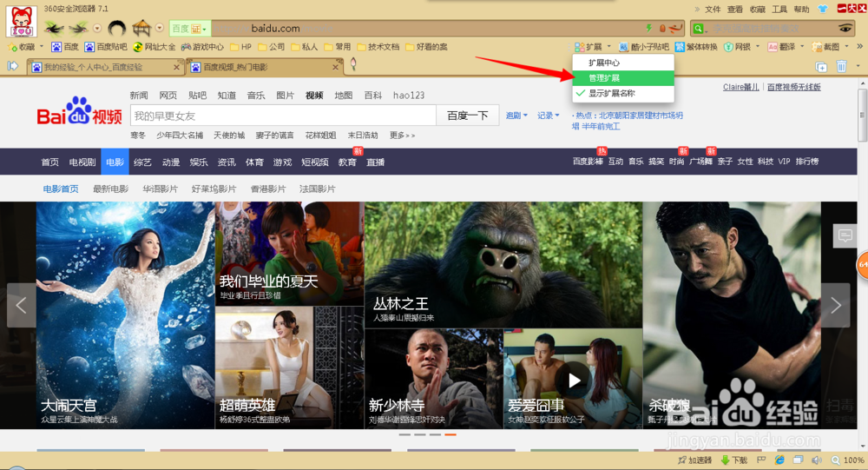Click the feedback comment icon on right
This screenshot has width=868, height=470.
(845, 235)
